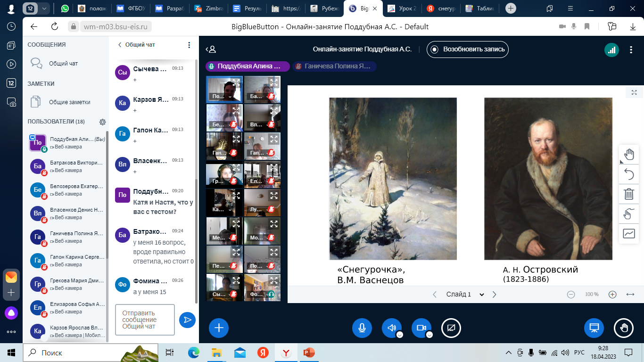The height and width of the screenshot is (362, 644).
Task: Open a new browser tab with plus
Action: coord(511,8)
